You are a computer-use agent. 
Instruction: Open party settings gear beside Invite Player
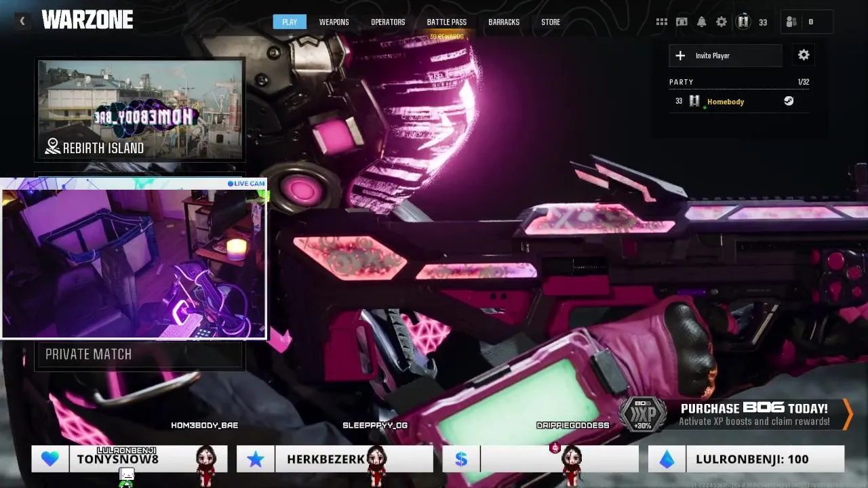pyautogui.click(x=804, y=55)
